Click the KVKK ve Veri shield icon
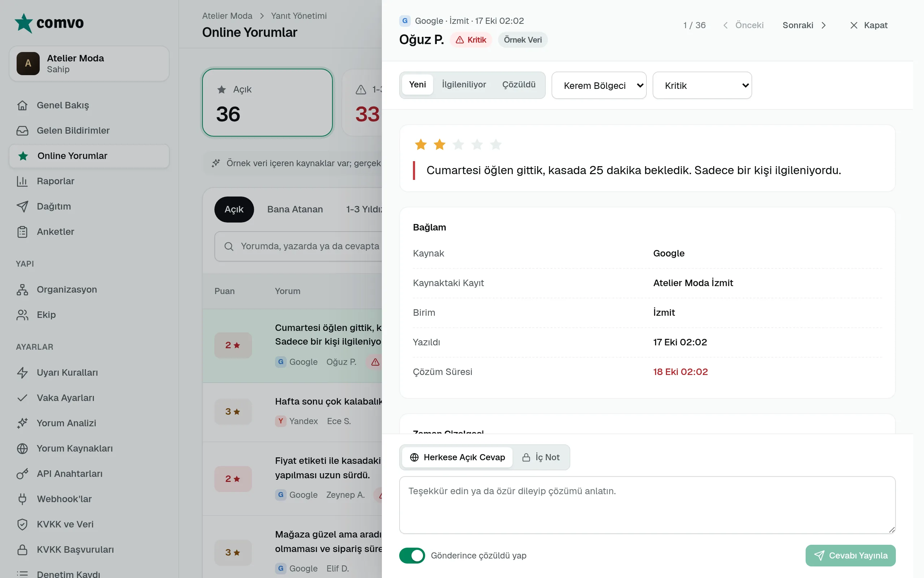This screenshot has width=924, height=578. coord(22,524)
